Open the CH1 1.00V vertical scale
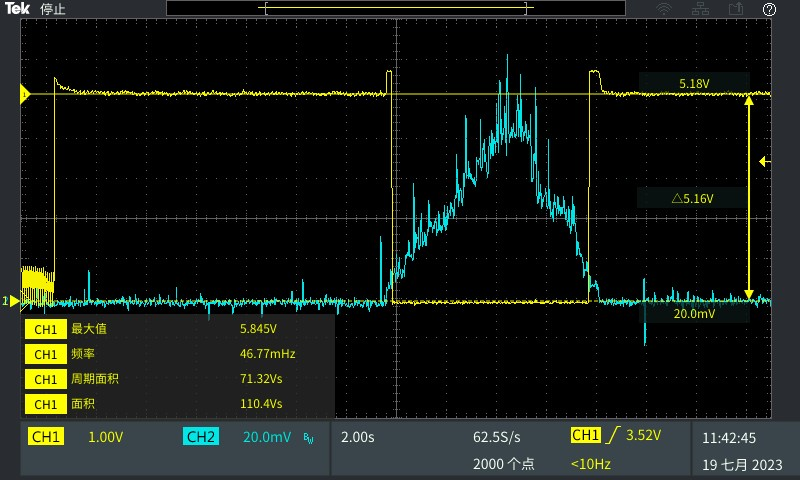Image resolution: width=800 pixels, height=480 pixels. (105, 437)
